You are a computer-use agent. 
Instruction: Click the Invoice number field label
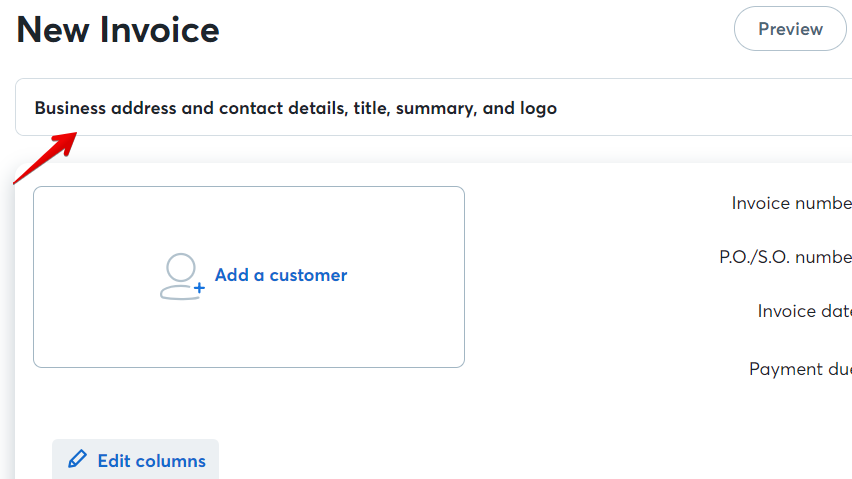pos(792,203)
